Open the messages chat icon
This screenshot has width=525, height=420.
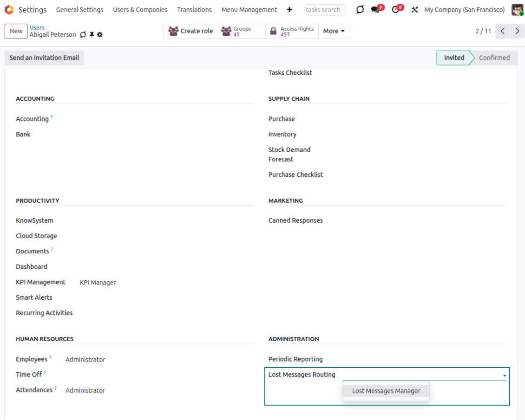375,10
